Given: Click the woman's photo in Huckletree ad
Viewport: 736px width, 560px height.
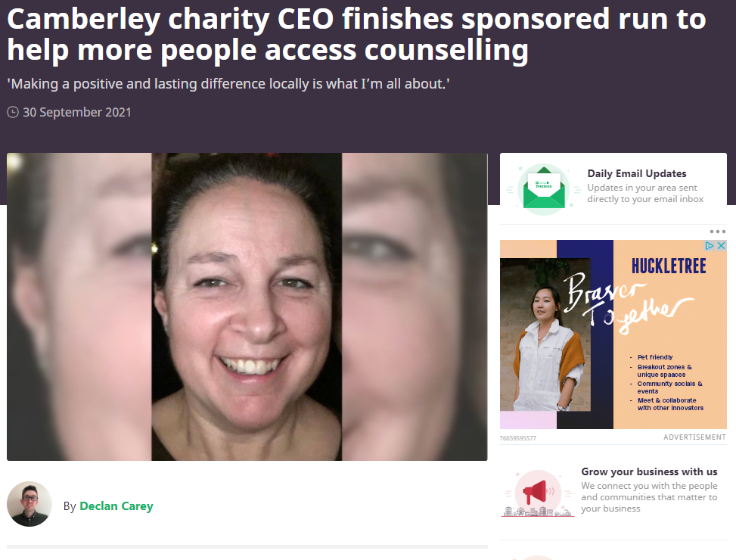Looking at the screenshot, I should point(545,334).
